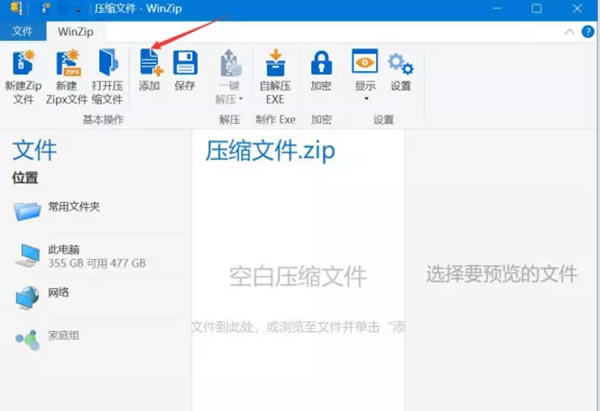Click the one-click unzip (一键解压) icon
The height and width of the screenshot is (411, 600).
(231, 65)
